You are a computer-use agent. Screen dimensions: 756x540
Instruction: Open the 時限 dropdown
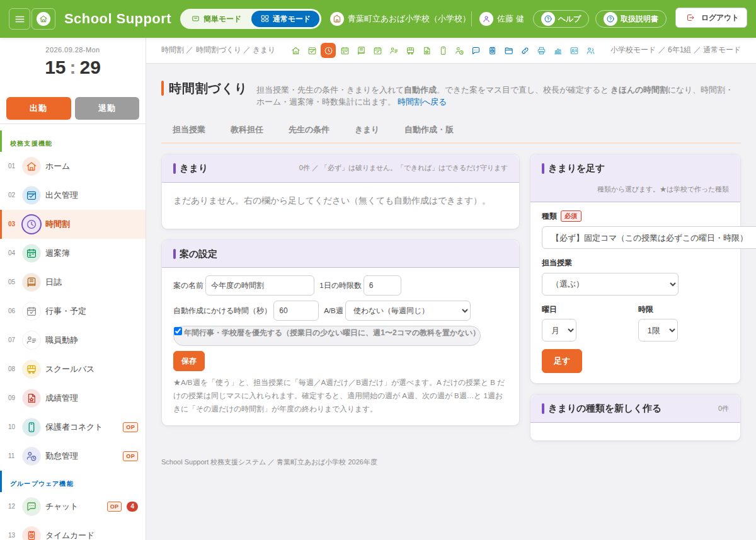658,330
